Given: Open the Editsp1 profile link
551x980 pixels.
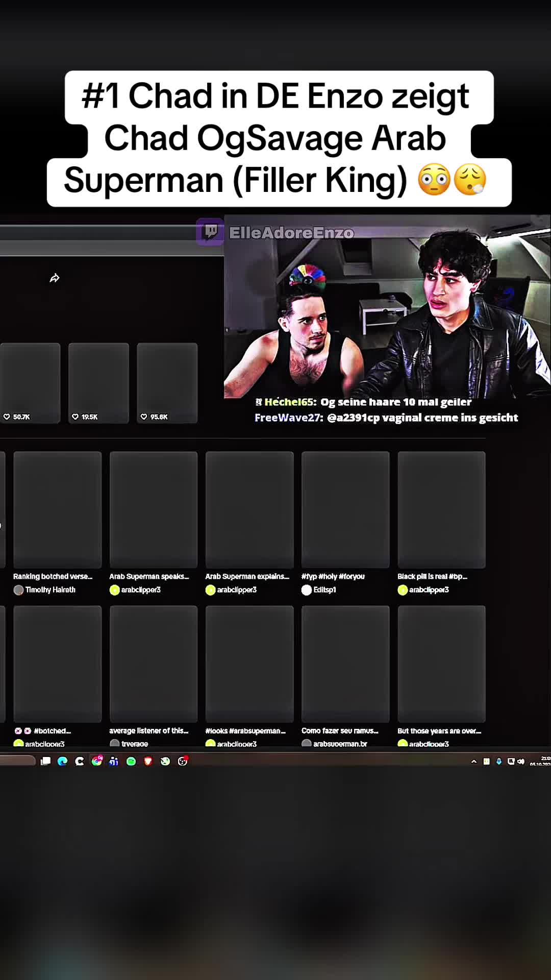Looking at the screenshot, I should pyautogui.click(x=325, y=590).
